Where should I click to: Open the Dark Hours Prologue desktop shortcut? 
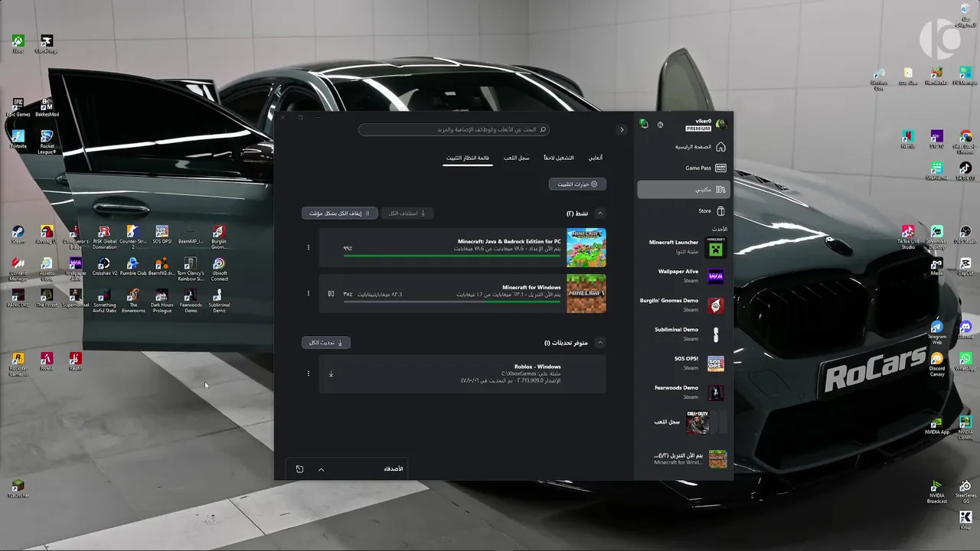(x=162, y=301)
